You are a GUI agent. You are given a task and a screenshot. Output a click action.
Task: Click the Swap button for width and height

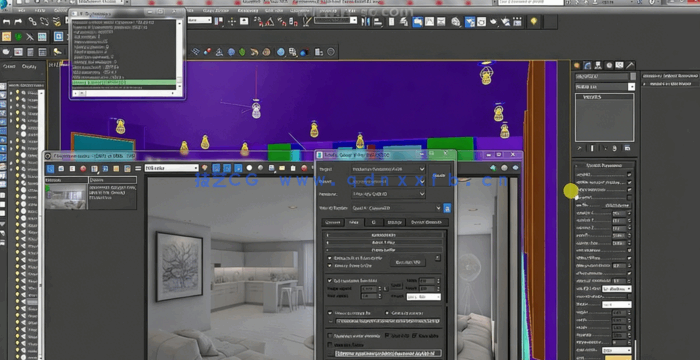click(x=396, y=285)
